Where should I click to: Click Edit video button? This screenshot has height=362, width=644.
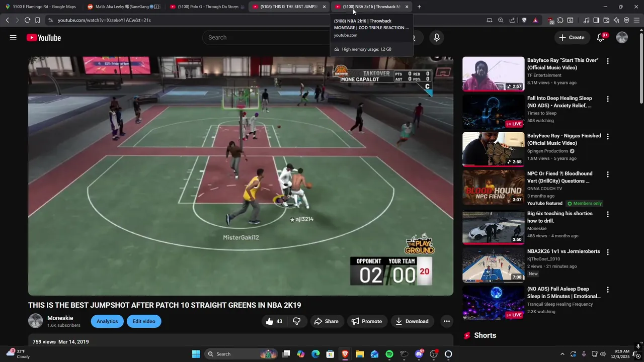click(x=144, y=321)
